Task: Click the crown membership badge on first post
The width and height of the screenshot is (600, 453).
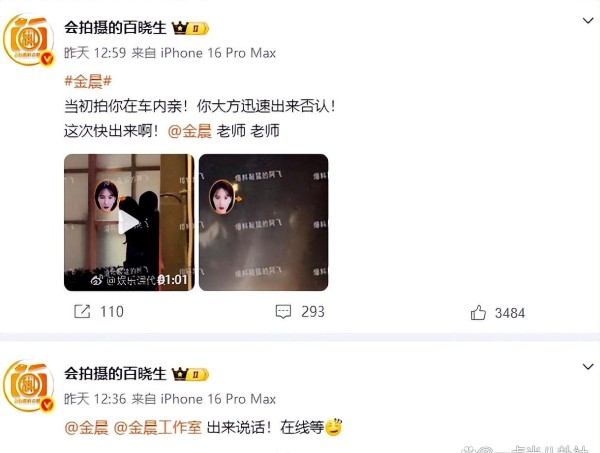Action: 190,28
